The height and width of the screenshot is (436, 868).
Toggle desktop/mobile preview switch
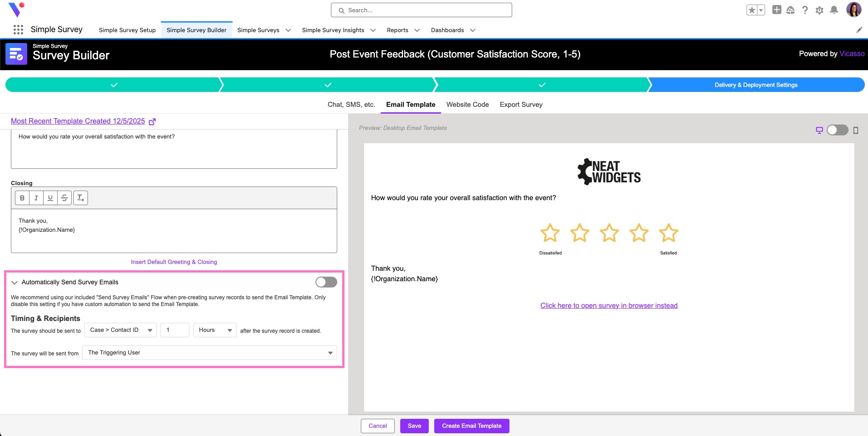click(x=838, y=130)
